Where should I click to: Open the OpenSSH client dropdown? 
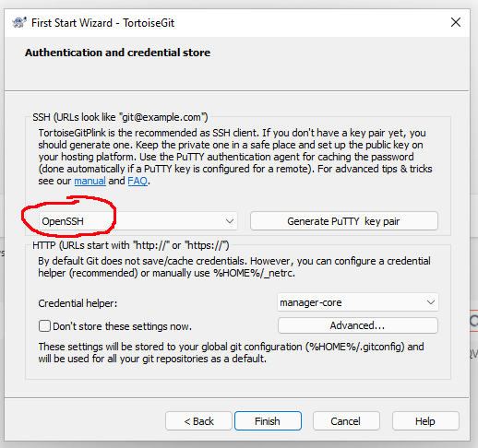tap(138, 221)
